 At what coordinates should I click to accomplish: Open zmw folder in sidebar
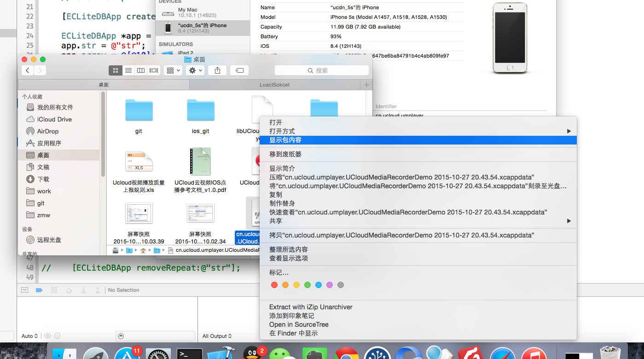click(44, 215)
